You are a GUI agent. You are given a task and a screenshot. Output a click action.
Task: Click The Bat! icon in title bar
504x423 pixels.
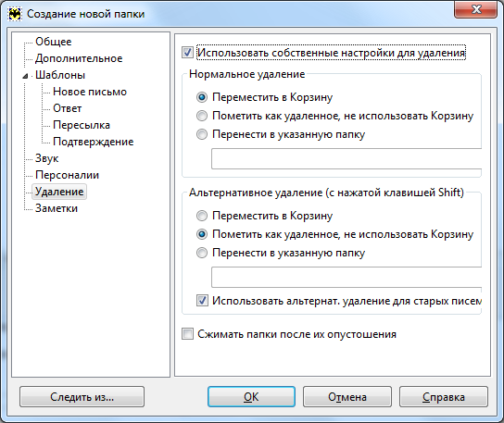(15, 14)
